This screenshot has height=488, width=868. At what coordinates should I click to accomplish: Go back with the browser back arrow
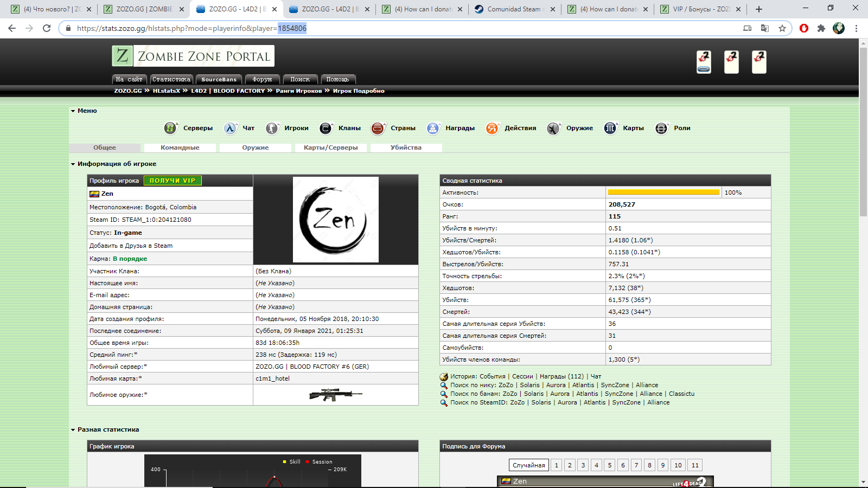(x=12, y=28)
